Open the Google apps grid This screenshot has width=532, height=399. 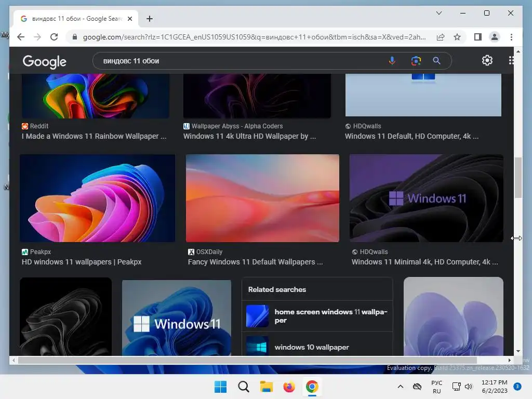pos(511,60)
